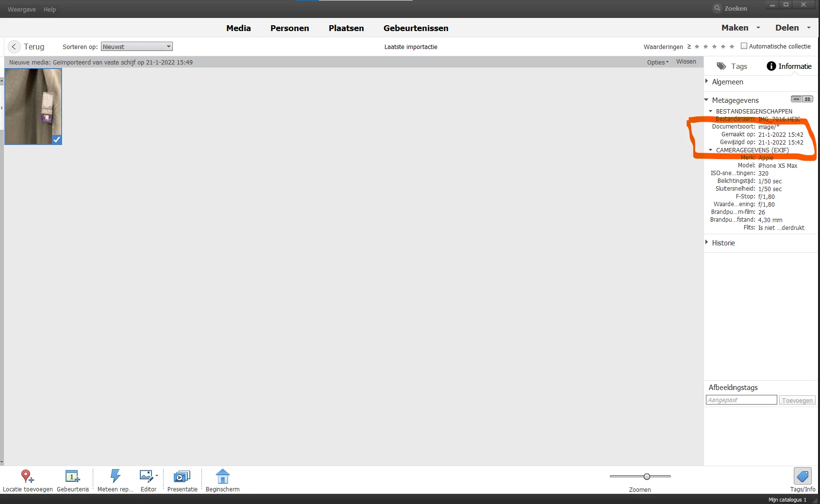This screenshot has width=820, height=504.
Task: Collapse BESTANDSEIGENSCHAPPEN group
Action: (x=711, y=111)
